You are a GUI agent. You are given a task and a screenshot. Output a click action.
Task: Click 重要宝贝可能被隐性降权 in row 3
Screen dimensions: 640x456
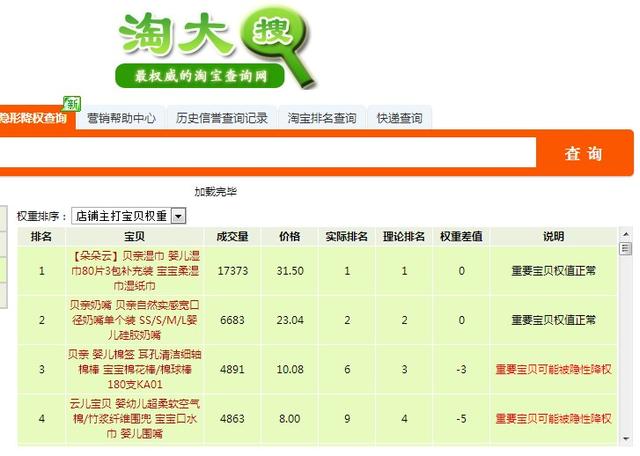pos(553,369)
